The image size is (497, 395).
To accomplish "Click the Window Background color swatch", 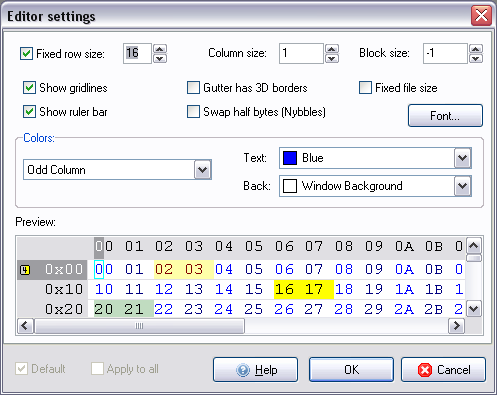I will pyautogui.click(x=290, y=186).
